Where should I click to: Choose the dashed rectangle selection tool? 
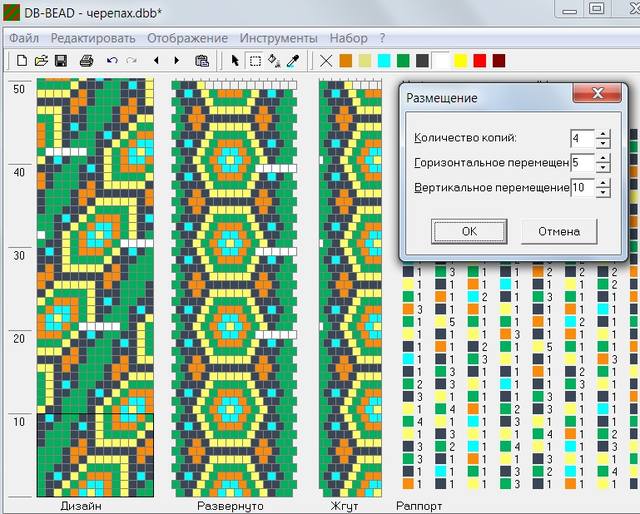[x=255, y=61]
